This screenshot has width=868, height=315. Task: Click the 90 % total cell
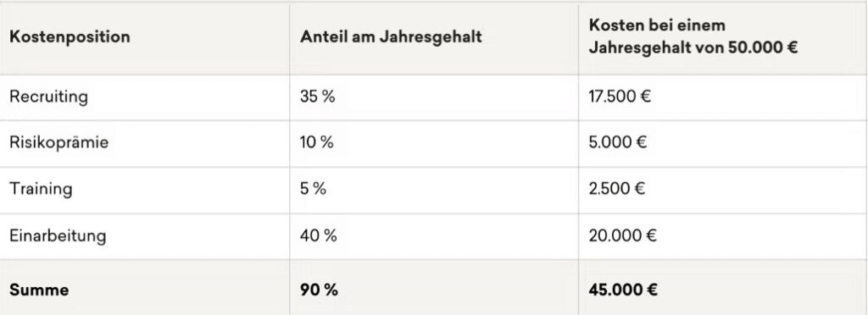point(319,290)
